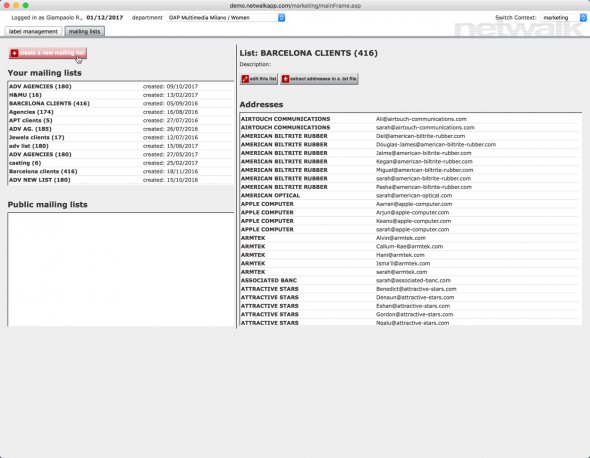
Task: Click creation date 16/08/2016 for Agencies
Action: click(182, 112)
